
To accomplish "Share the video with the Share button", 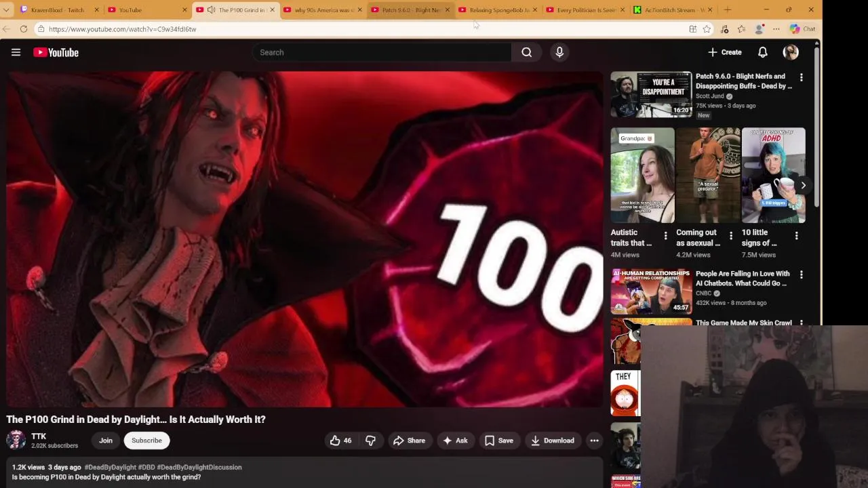I will point(409,441).
